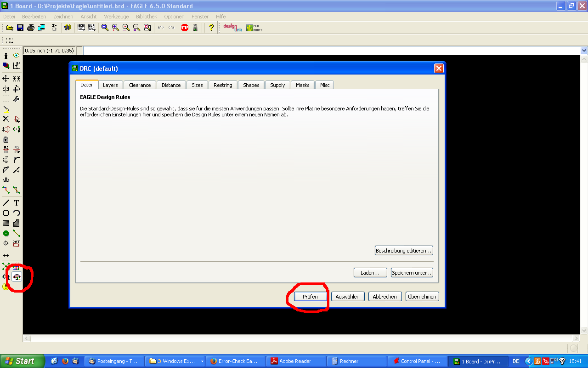The width and height of the screenshot is (588, 368).
Task: Click the Abbrechen button
Action: [385, 297]
